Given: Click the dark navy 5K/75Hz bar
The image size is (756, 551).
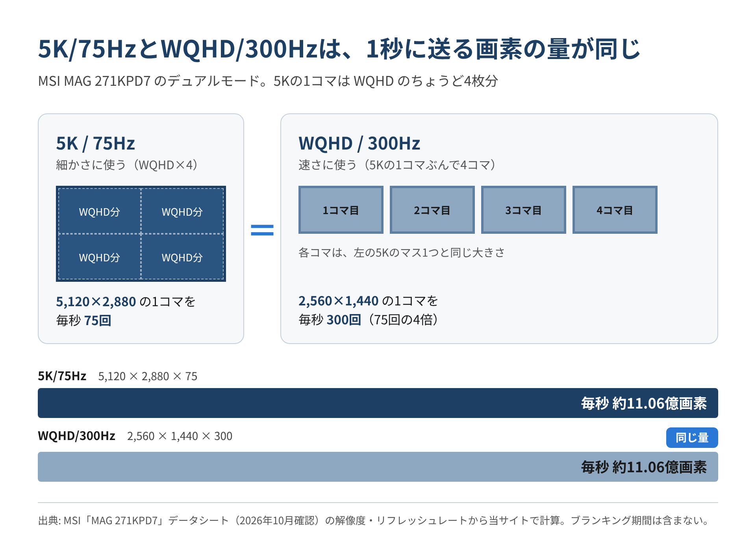Looking at the screenshot, I should pyautogui.click(x=378, y=403).
